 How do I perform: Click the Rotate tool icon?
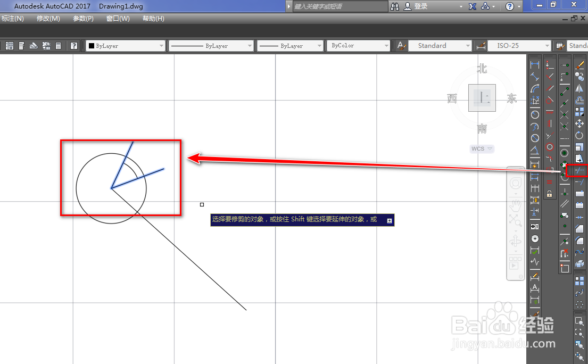click(579, 135)
